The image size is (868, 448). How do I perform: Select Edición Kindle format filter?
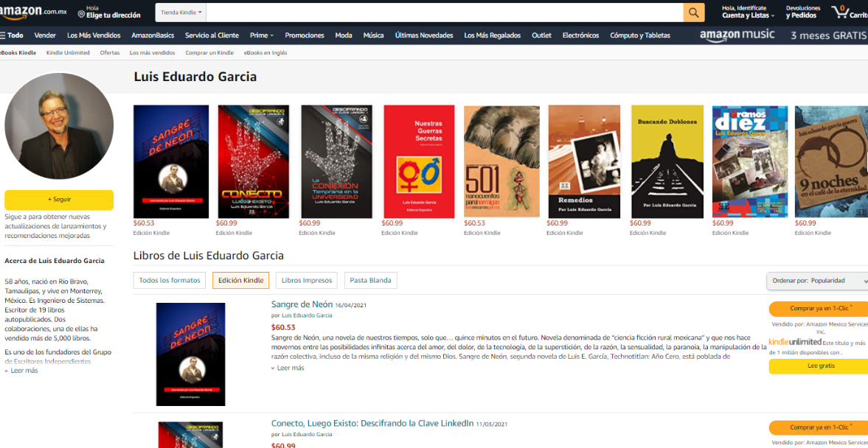(241, 281)
